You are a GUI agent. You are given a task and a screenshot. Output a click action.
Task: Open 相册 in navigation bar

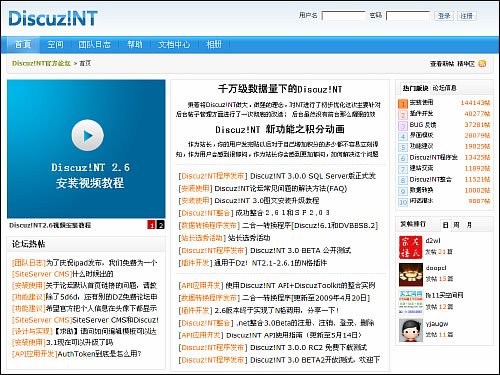214,44
